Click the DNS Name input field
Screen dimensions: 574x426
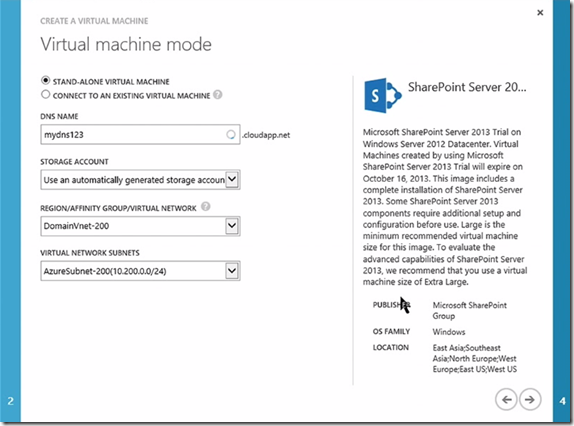140,134
